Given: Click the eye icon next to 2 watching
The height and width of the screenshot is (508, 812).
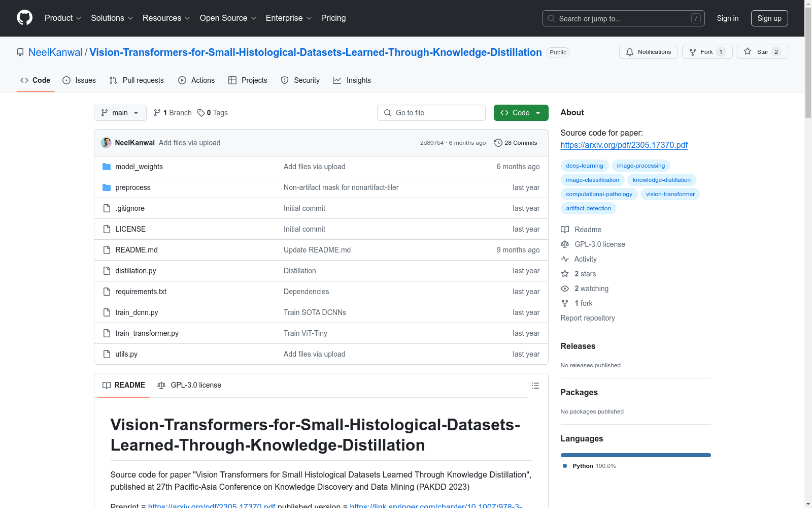Looking at the screenshot, I should [565, 289].
